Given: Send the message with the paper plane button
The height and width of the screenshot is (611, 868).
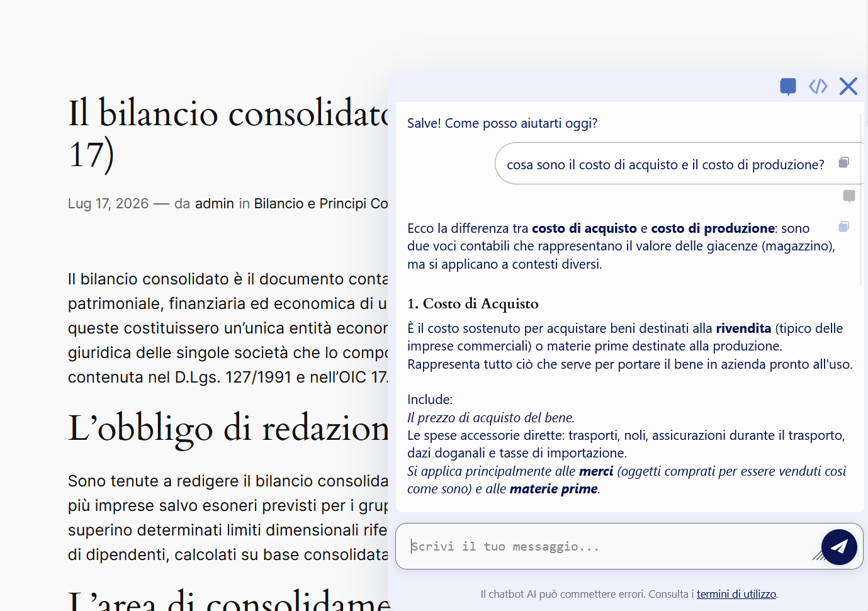Looking at the screenshot, I should [x=839, y=547].
